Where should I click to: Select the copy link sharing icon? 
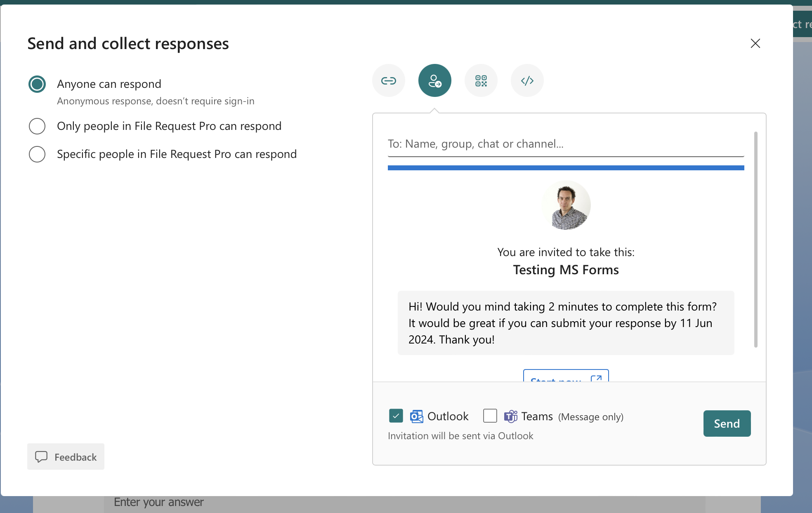click(x=388, y=80)
